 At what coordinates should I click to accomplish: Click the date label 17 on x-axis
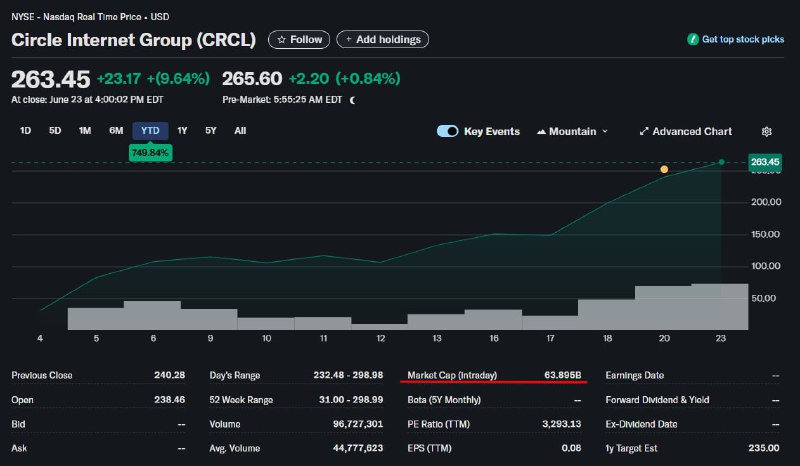[x=550, y=338]
